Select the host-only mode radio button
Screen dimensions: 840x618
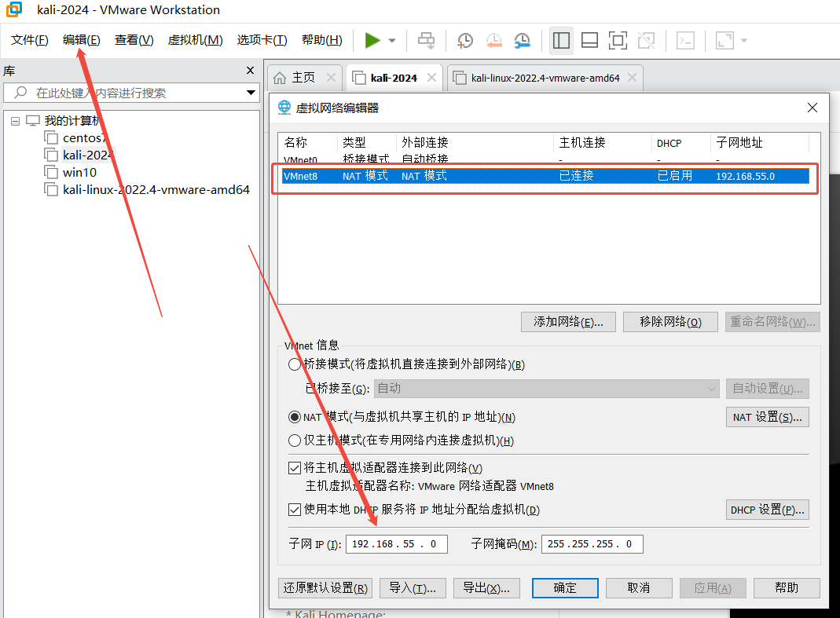(x=295, y=441)
